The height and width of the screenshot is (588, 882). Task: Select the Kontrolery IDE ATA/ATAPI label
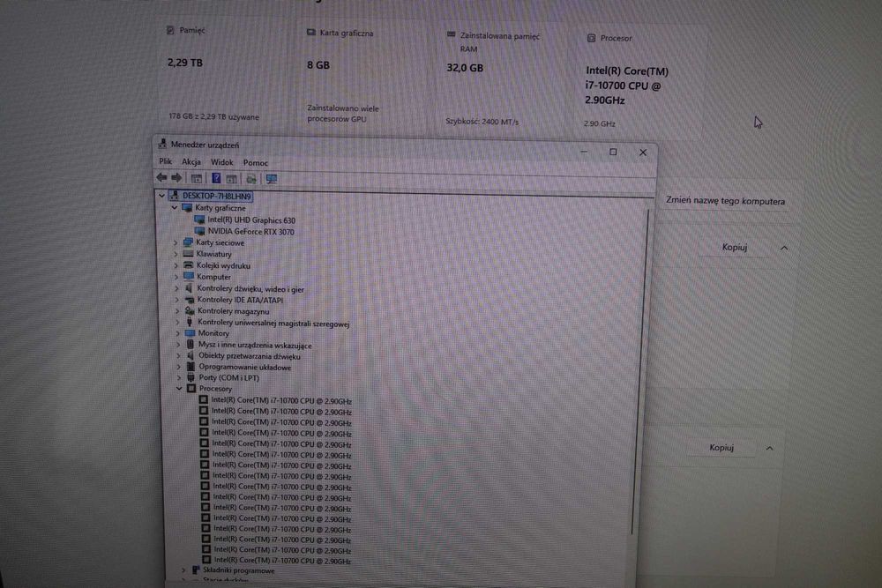240,300
